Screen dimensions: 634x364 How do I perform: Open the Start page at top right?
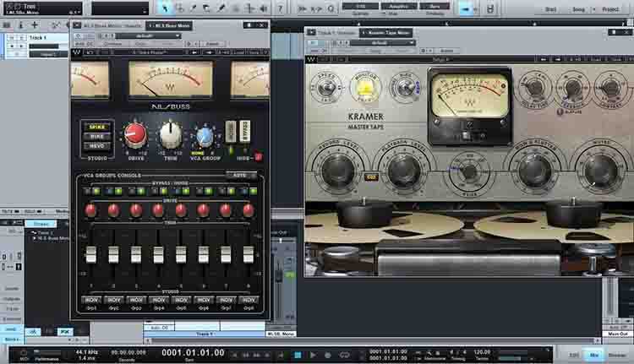[x=550, y=9]
